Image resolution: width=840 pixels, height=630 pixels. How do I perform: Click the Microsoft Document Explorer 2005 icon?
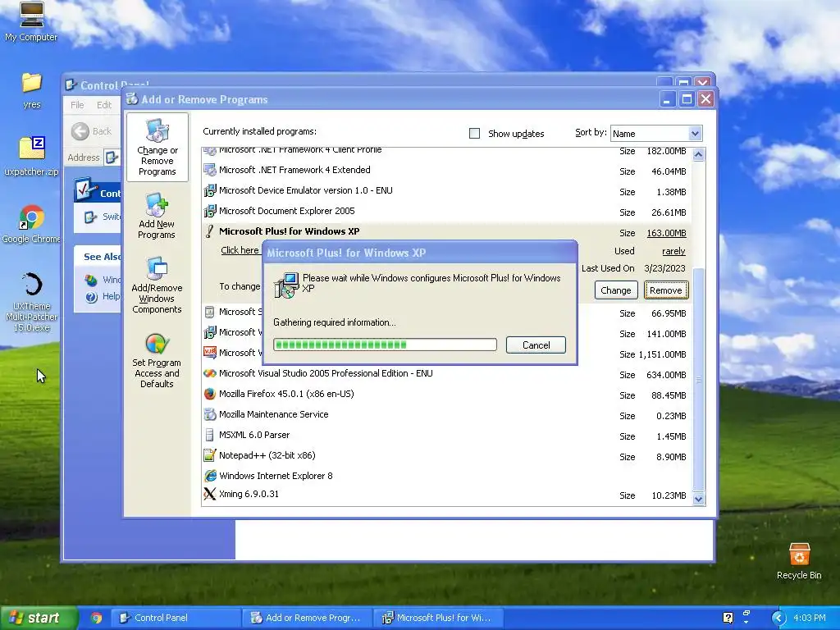pos(210,211)
